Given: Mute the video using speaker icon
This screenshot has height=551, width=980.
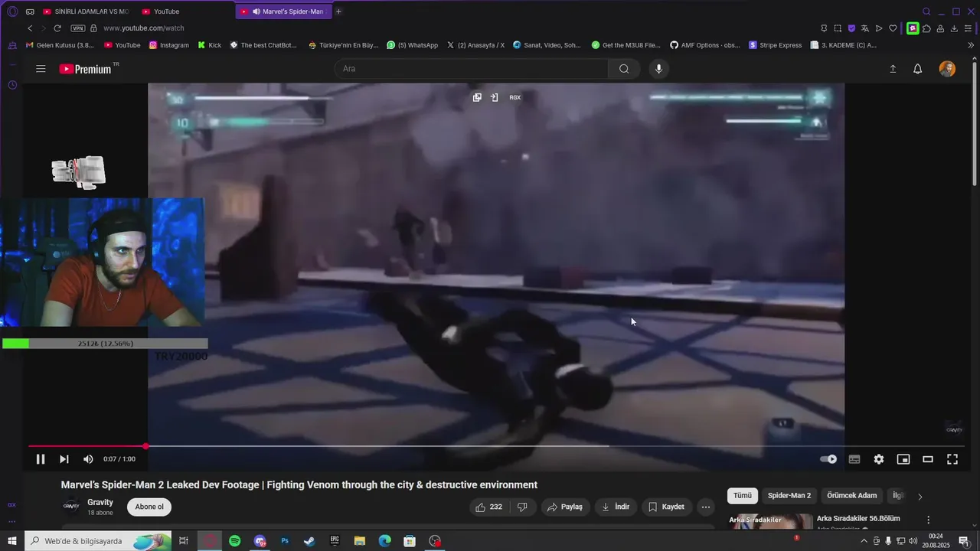Looking at the screenshot, I should pyautogui.click(x=88, y=459).
